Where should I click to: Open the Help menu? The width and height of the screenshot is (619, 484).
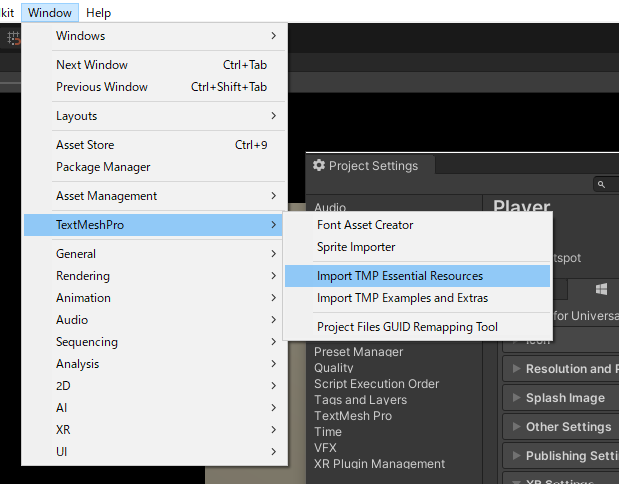98,13
